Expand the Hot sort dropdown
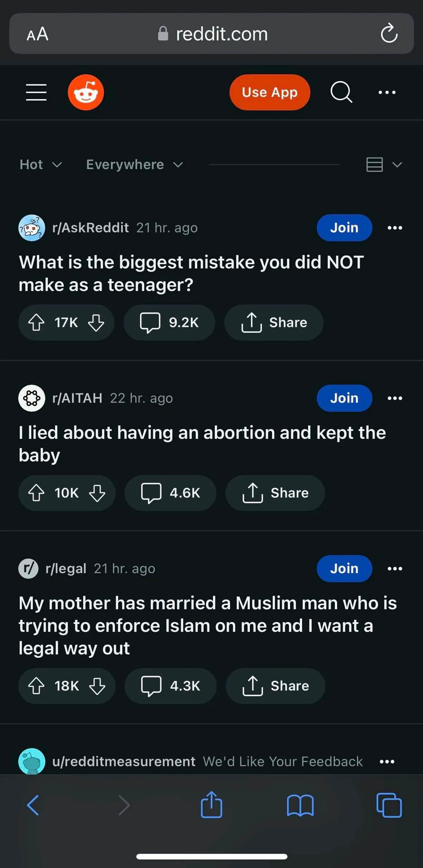This screenshot has width=423, height=868. (41, 164)
